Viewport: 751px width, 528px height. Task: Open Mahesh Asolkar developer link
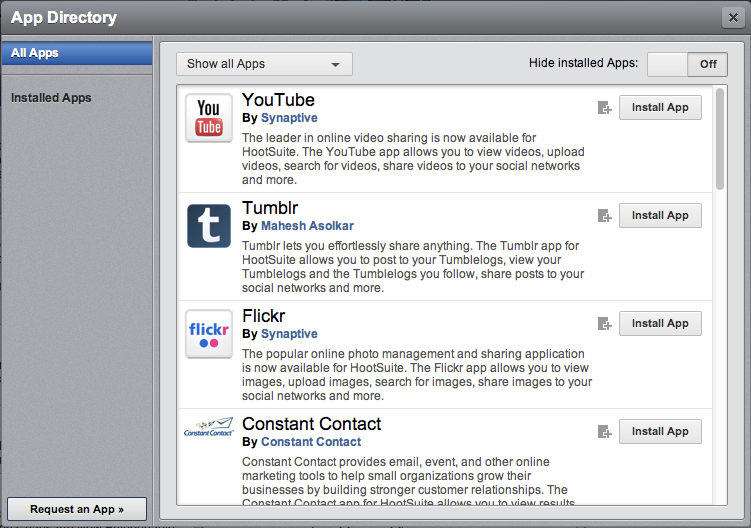click(x=307, y=226)
